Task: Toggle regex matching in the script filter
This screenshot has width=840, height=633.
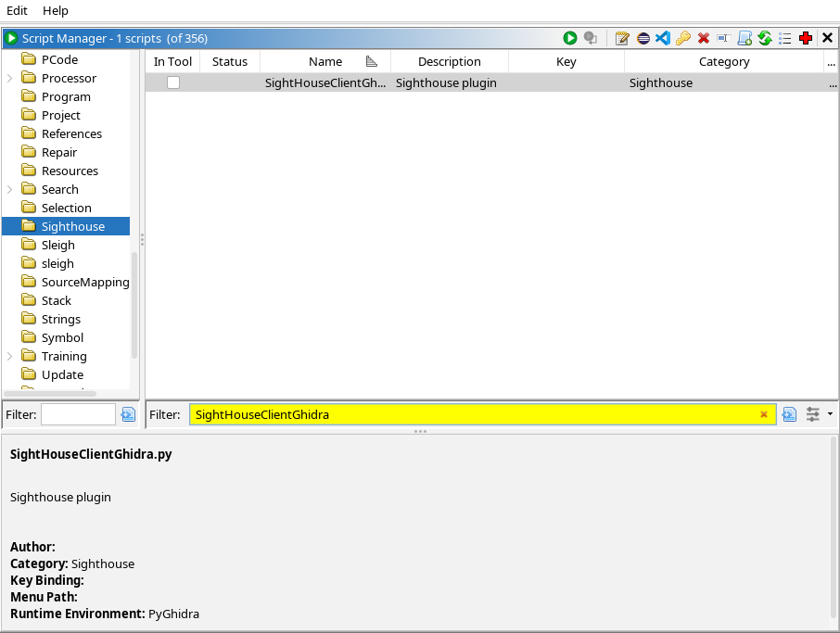Action: 789,414
